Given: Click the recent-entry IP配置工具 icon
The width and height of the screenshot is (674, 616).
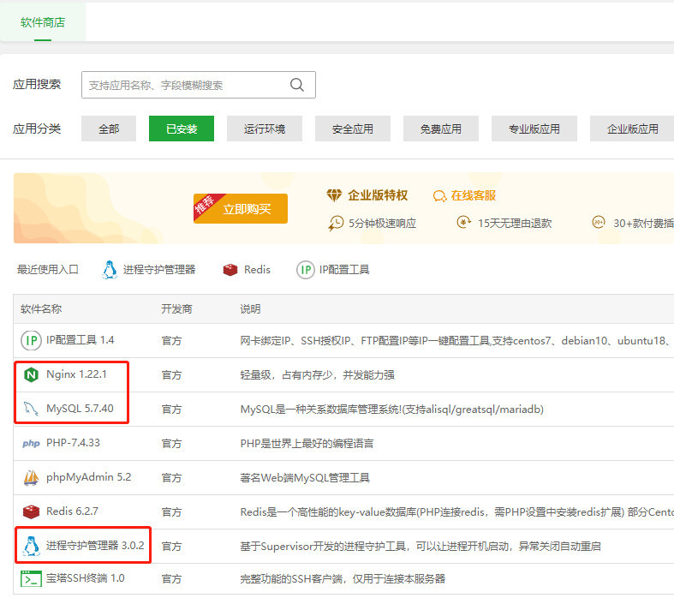Looking at the screenshot, I should 306,270.
